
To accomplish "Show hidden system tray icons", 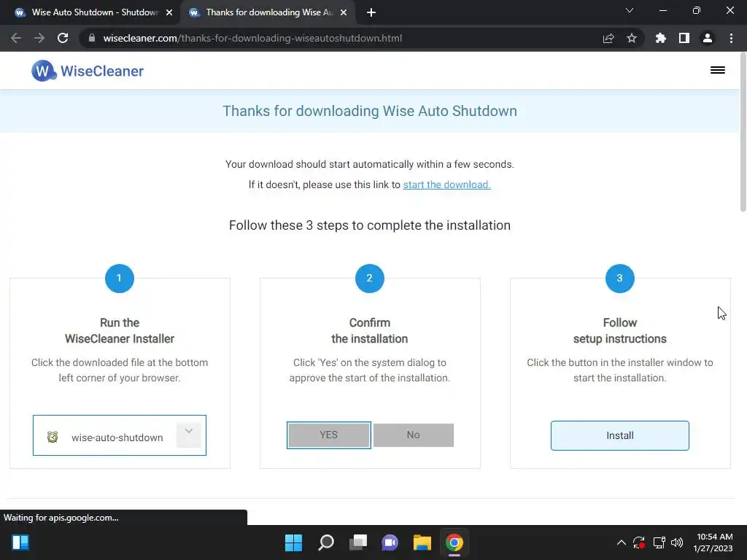I will [622, 542].
